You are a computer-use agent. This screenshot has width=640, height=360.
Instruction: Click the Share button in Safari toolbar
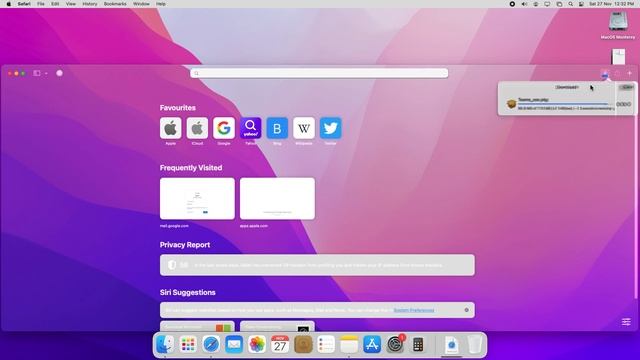(x=618, y=73)
